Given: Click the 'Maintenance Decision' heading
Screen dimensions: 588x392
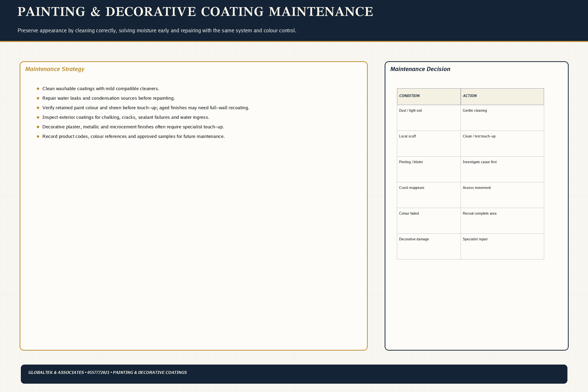Looking at the screenshot, I should click(x=420, y=69).
